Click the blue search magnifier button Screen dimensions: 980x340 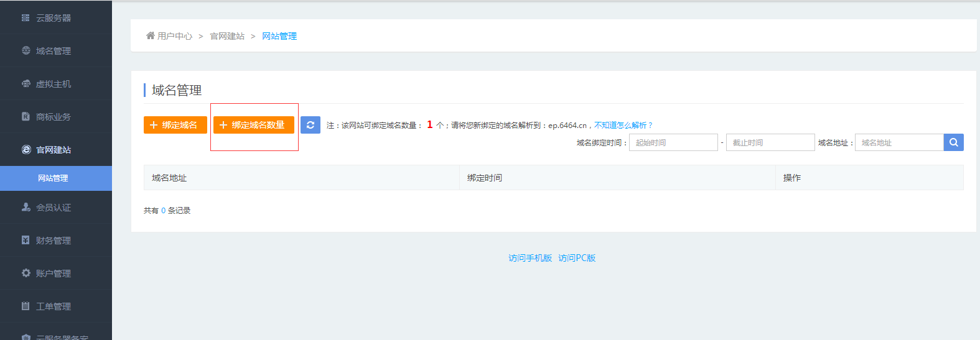click(953, 142)
